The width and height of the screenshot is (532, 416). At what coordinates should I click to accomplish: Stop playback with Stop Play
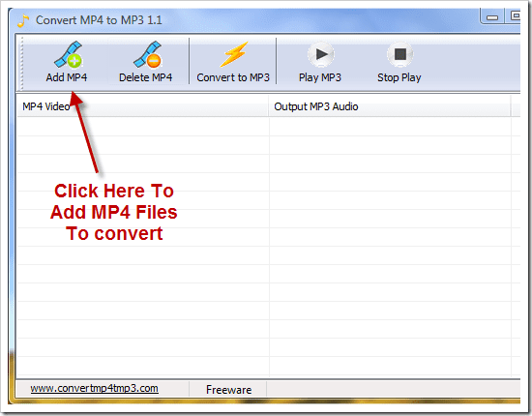click(x=399, y=62)
